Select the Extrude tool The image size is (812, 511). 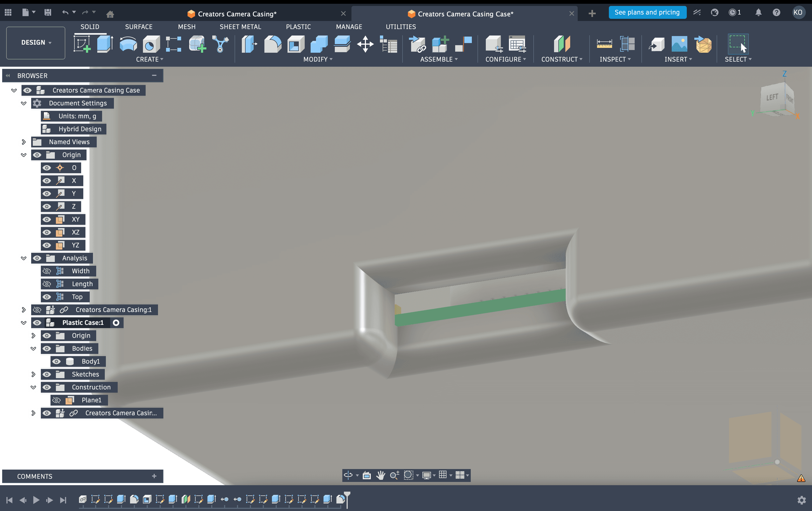tap(105, 44)
